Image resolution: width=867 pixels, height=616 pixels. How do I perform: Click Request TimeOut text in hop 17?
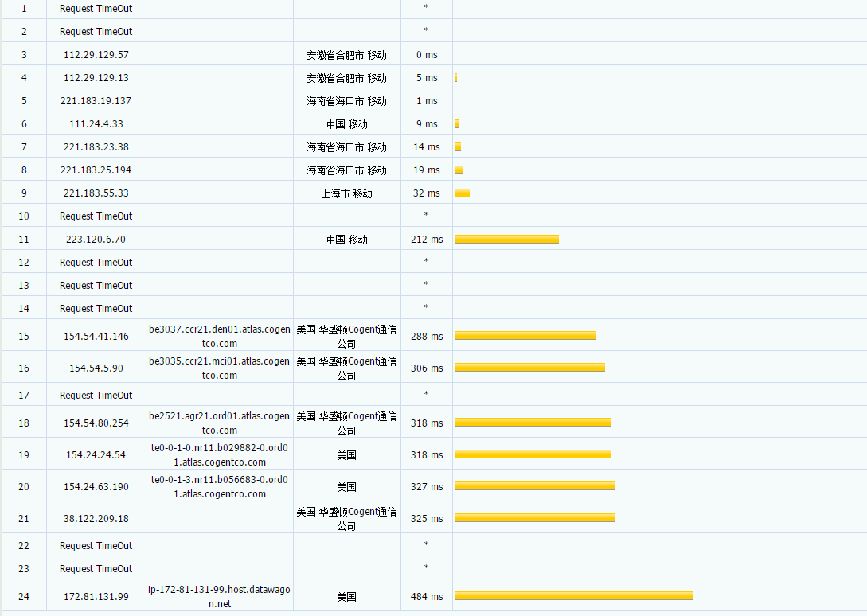click(x=96, y=396)
